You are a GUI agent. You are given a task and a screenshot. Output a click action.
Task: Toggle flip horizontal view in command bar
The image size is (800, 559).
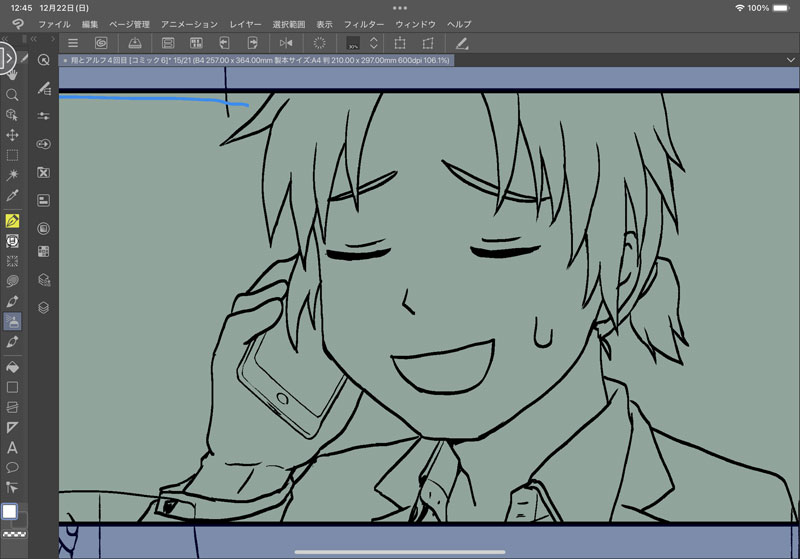pos(286,43)
